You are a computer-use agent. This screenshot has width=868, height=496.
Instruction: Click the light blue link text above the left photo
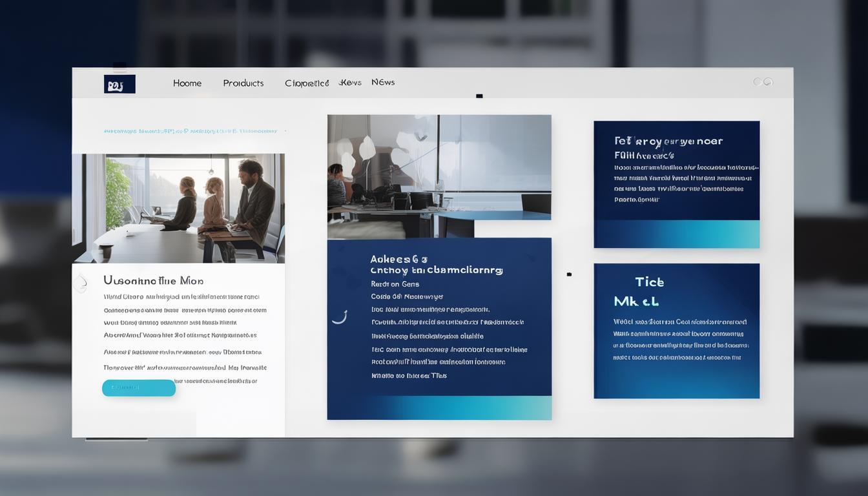pos(191,131)
